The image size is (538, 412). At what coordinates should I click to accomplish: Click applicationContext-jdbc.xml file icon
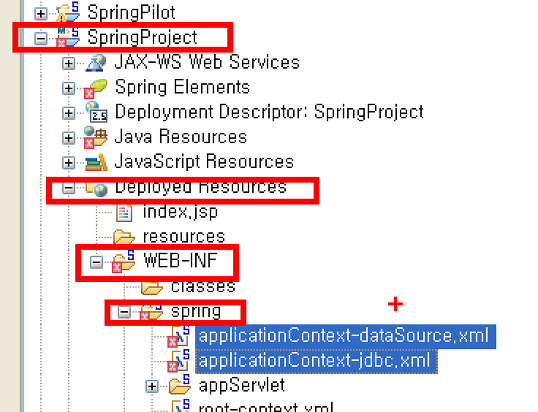[x=179, y=361]
